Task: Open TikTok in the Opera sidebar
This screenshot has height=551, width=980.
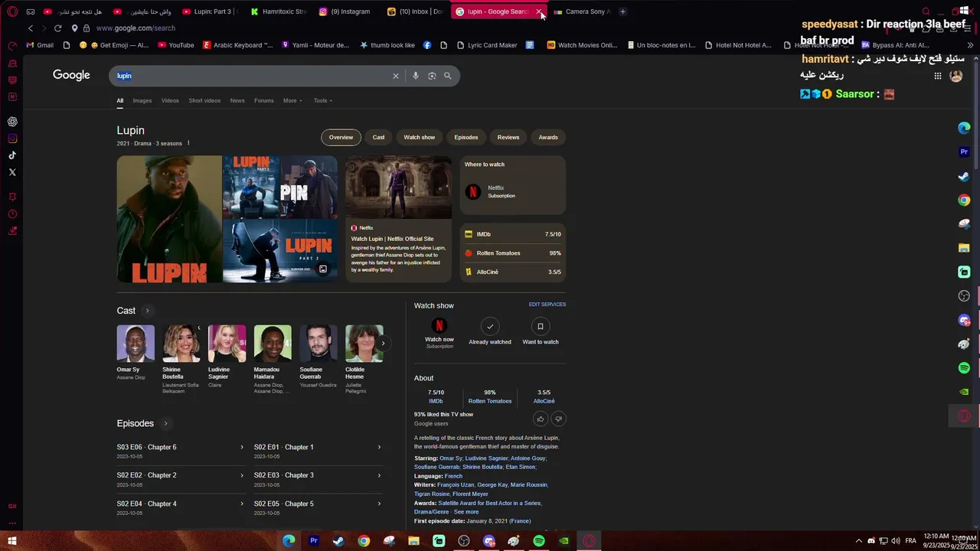Action: pyautogui.click(x=12, y=155)
